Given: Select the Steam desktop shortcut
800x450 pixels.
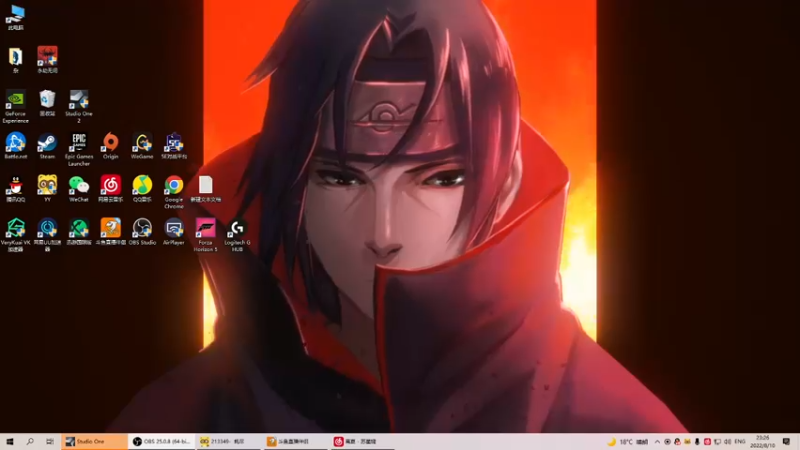Looking at the screenshot, I should point(47,146).
